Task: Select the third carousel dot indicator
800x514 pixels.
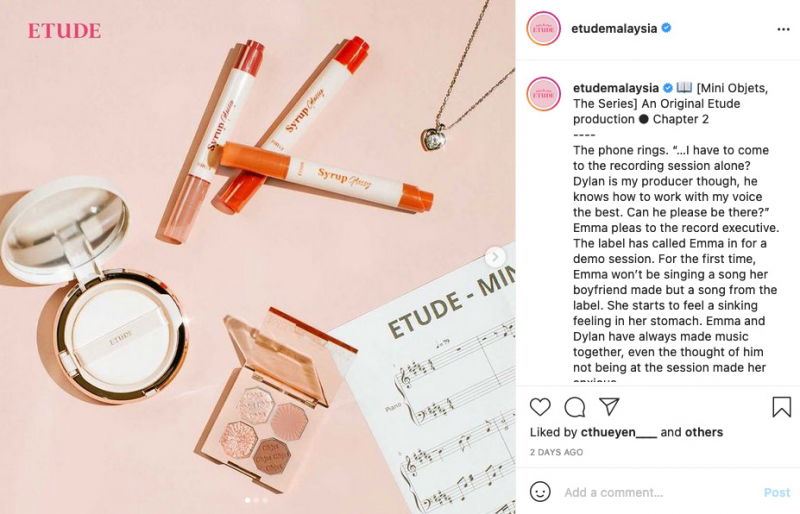Action: click(x=265, y=500)
